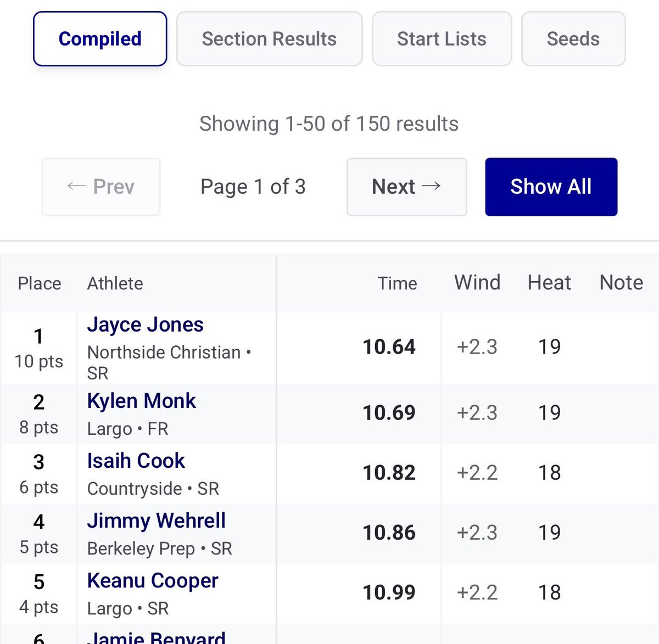Go to the Next page

pos(407,187)
